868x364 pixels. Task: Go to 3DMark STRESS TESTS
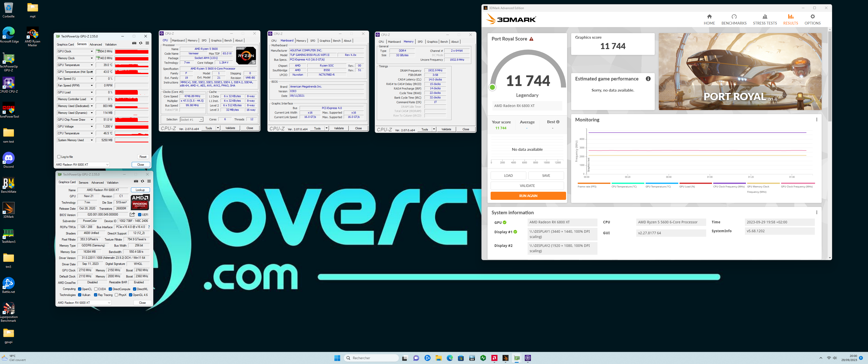765,19
